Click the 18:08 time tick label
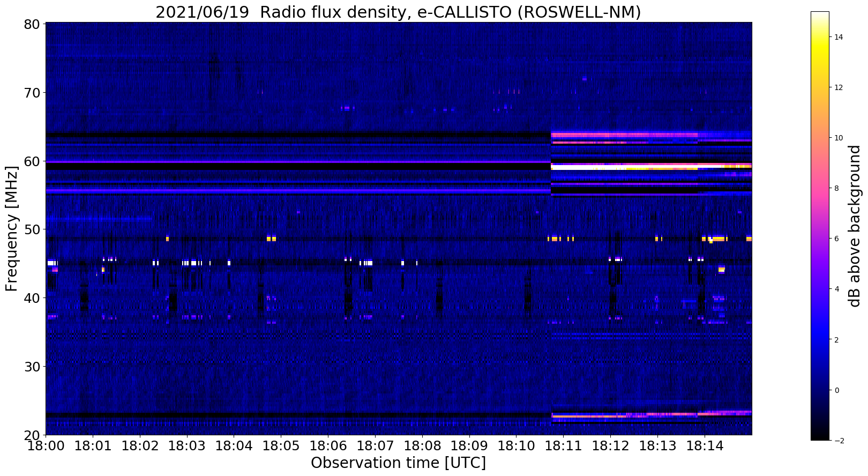 422,445
